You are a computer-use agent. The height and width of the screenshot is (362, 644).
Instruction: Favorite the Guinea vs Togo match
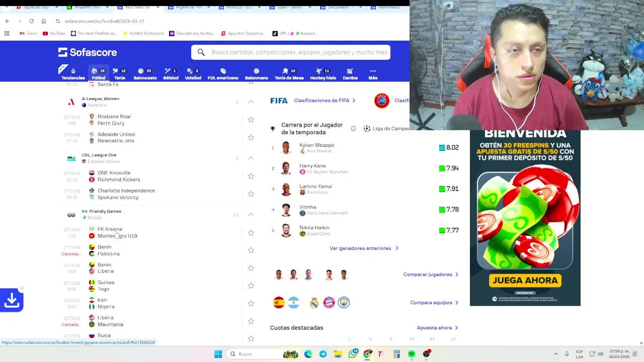click(x=251, y=286)
